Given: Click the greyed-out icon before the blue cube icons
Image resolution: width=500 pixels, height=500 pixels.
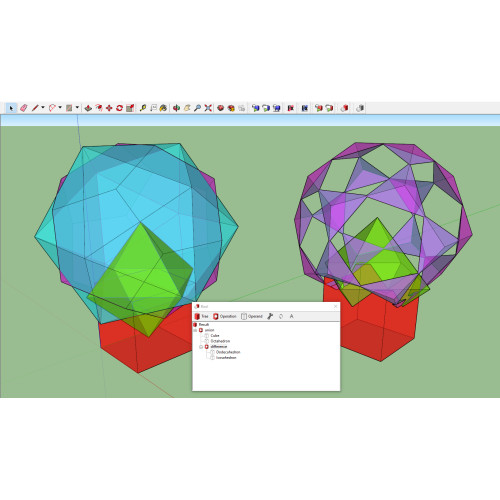Looking at the screenshot, I should 242,108.
